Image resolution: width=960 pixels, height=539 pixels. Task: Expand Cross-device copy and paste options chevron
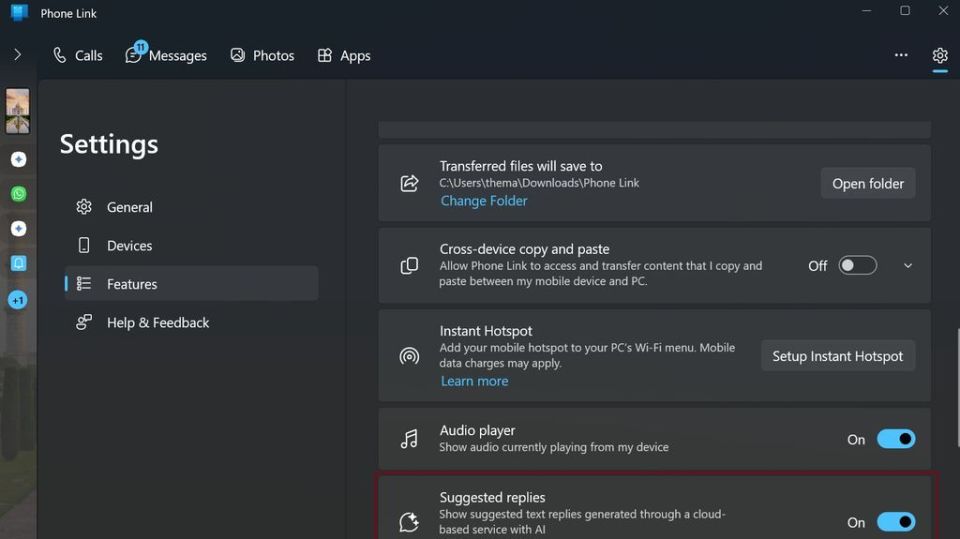(908, 266)
